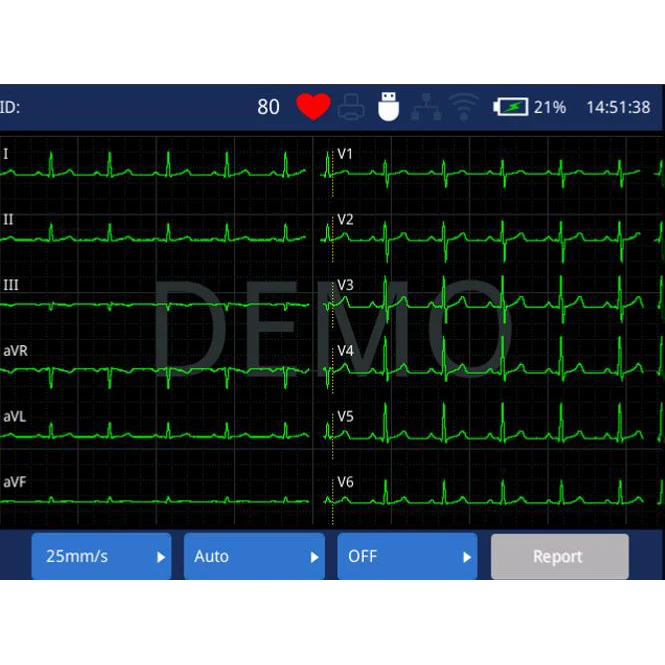The width and height of the screenshot is (665, 665).
Task: Tap the 14:51:38 clock display
Action: (x=618, y=107)
